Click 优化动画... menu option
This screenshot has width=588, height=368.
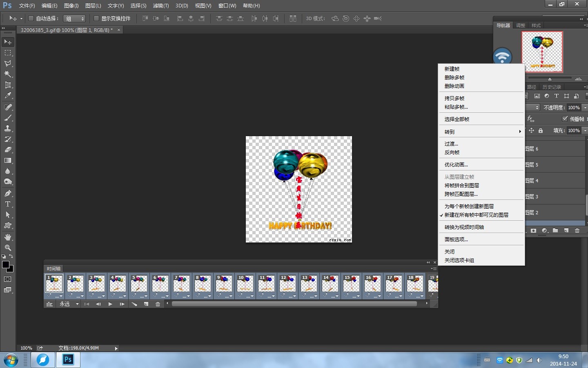coord(456,164)
